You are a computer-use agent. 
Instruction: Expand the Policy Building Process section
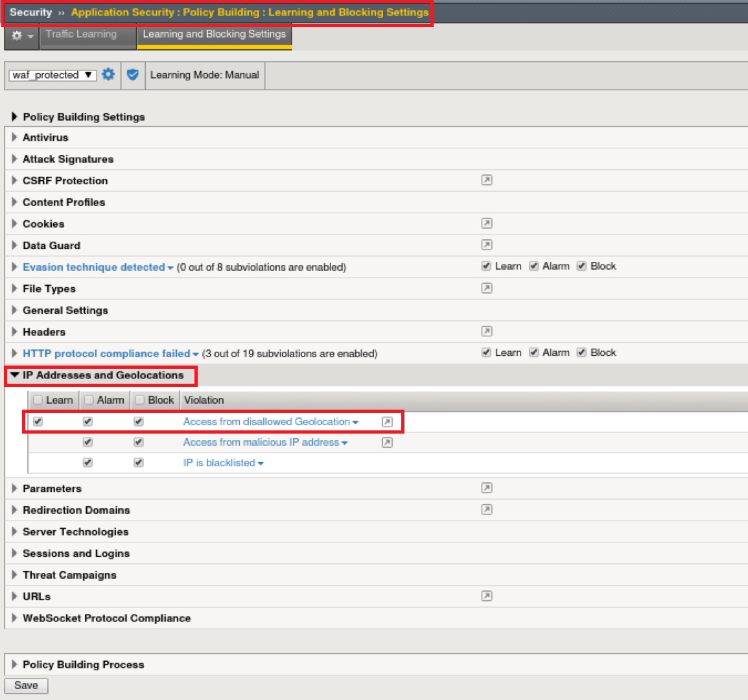[14, 664]
